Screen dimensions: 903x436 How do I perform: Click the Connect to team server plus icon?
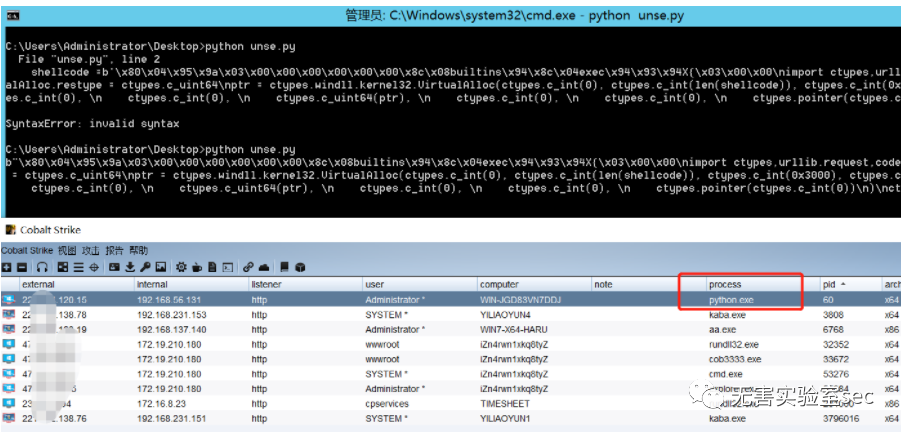(6, 267)
